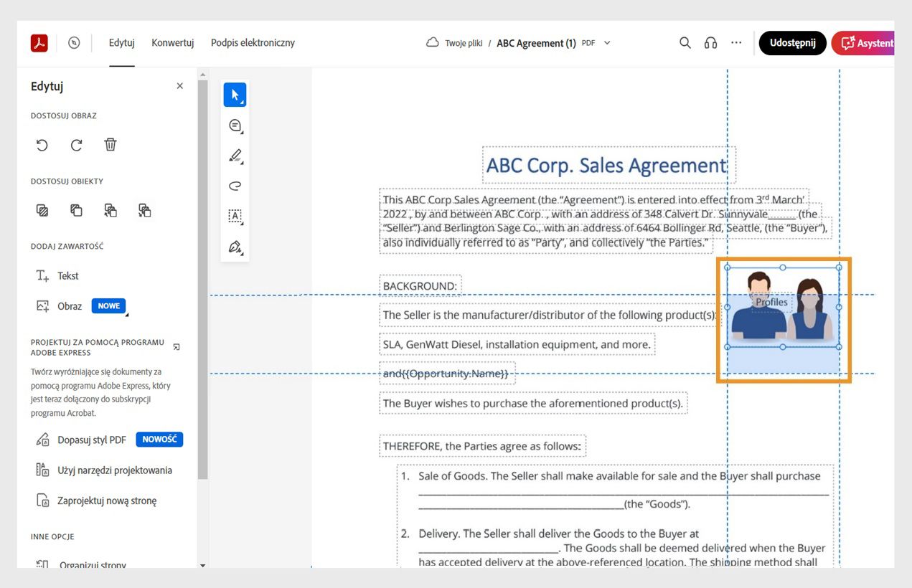Screen dimensions: 912x588
Task: Select Zaprojektuj nową stronę option
Action: point(96,501)
